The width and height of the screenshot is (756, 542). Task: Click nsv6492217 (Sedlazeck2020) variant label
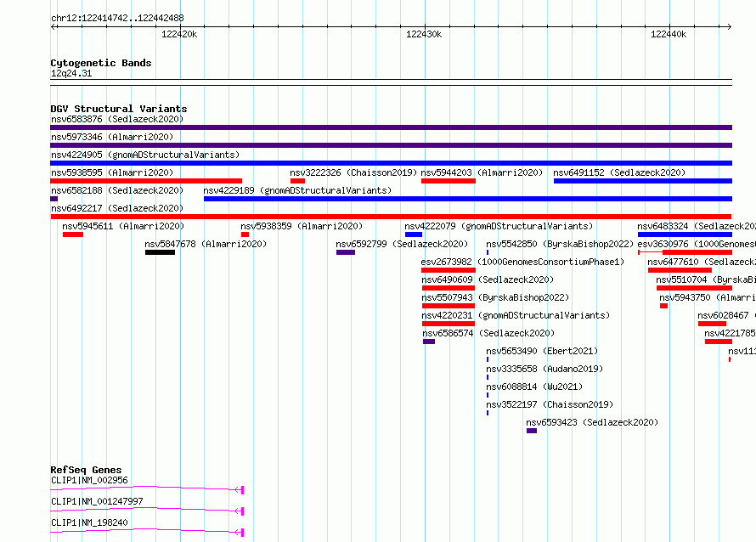[117, 208]
